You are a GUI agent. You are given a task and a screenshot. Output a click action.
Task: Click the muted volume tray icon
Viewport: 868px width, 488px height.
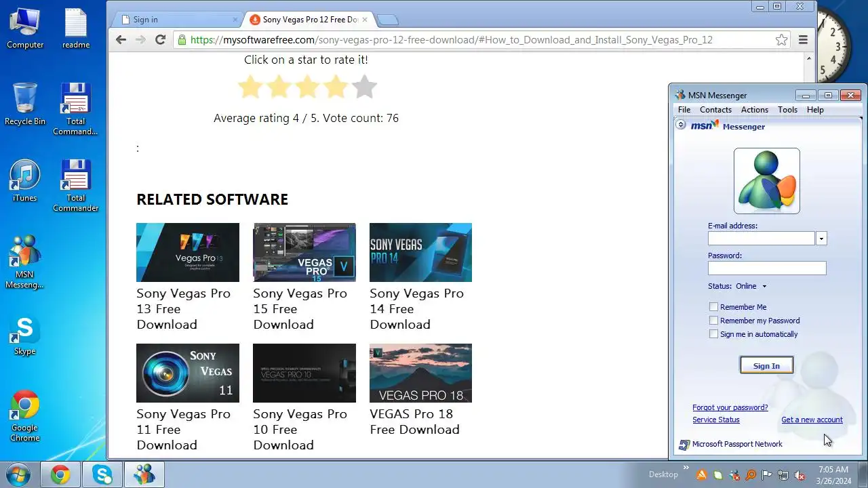(x=800, y=475)
